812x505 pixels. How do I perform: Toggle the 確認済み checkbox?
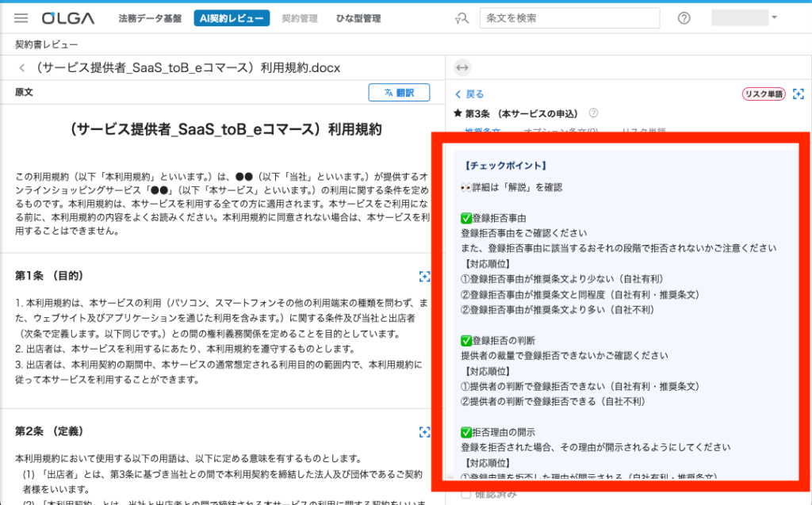[x=466, y=495]
